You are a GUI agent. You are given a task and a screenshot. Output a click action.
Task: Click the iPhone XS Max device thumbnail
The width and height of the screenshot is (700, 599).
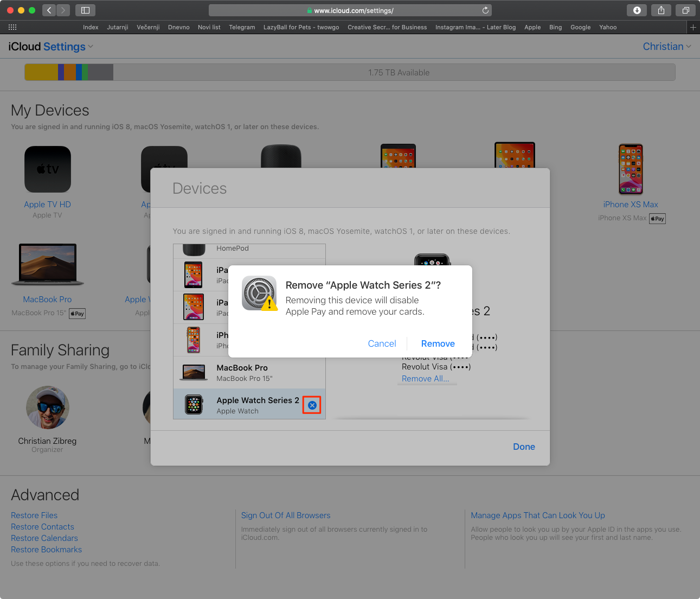tap(631, 169)
